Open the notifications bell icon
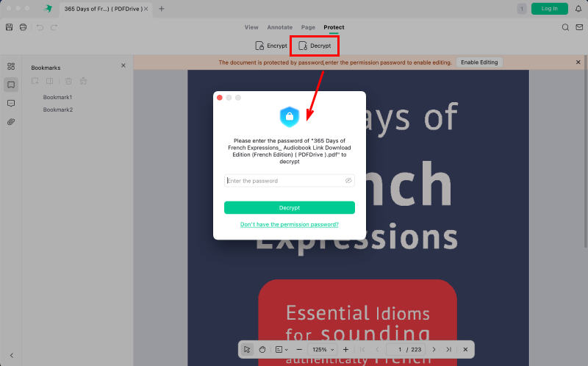The width and height of the screenshot is (588, 366). (578, 9)
